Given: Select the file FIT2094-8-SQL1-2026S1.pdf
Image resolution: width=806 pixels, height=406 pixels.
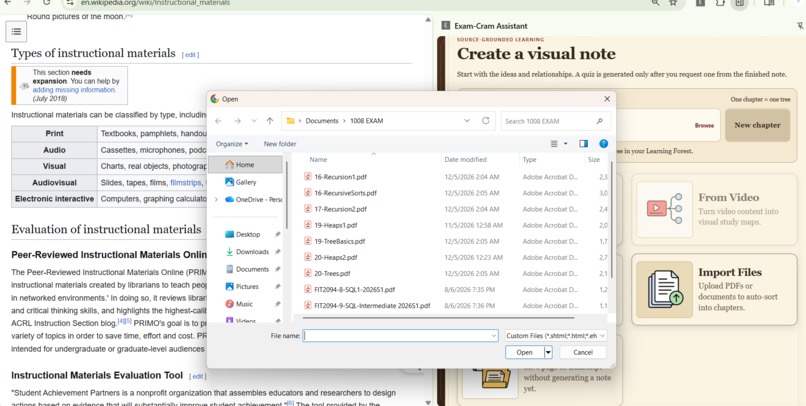Looking at the screenshot, I should click(355, 290).
